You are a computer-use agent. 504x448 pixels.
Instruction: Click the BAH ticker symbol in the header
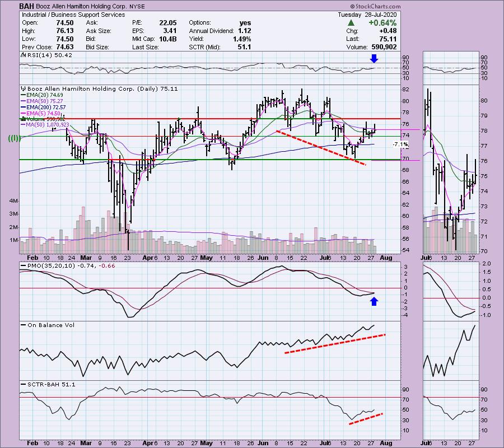point(27,6)
